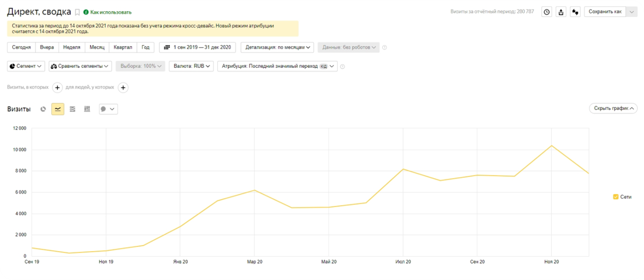Switch to stacked area chart view
Image resolution: width=644 pixels, height=280 pixels.
click(72, 109)
